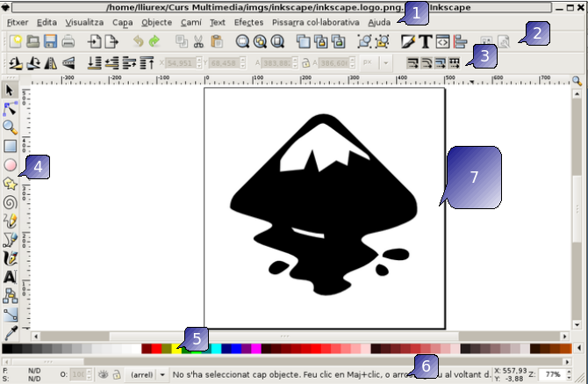
Task: Select the Dropper color picker tool
Action: click(x=11, y=334)
